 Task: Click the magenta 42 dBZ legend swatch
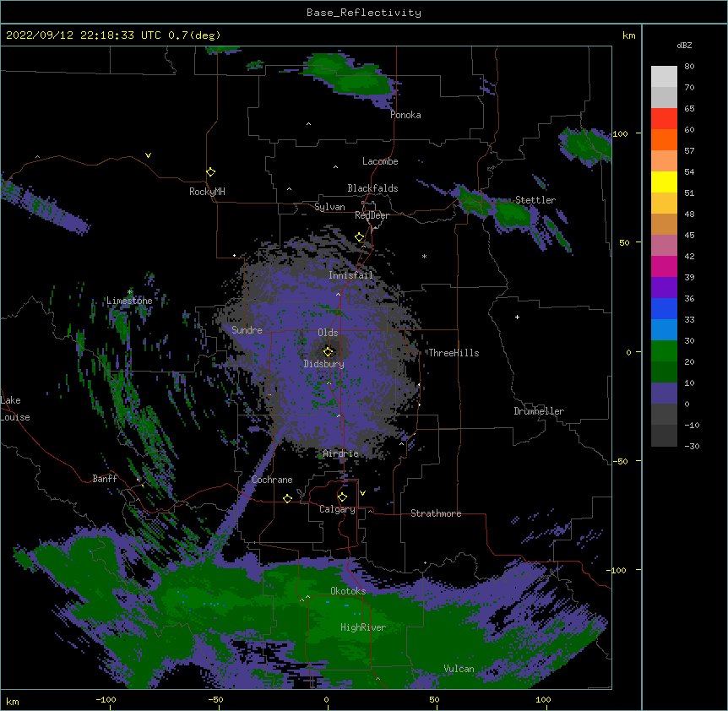664,266
